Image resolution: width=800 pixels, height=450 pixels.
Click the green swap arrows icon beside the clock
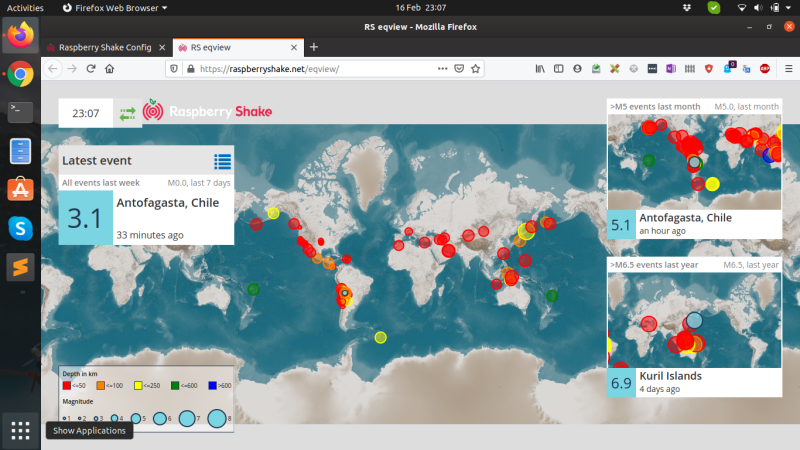coord(128,113)
